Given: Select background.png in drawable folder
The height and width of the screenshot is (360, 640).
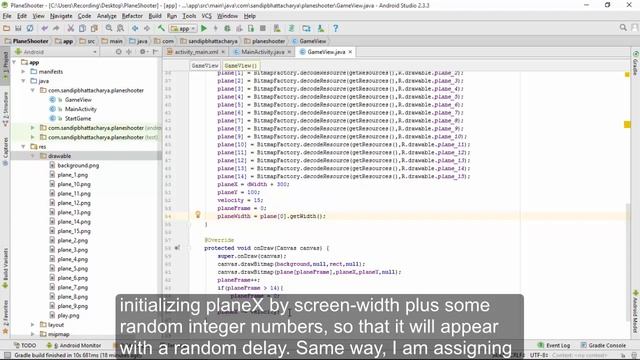Looking at the screenshot, I should [x=78, y=165].
